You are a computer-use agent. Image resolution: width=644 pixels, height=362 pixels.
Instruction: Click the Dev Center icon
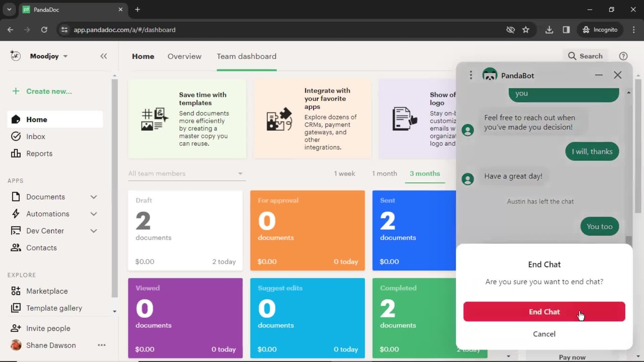pyautogui.click(x=16, y=231)
